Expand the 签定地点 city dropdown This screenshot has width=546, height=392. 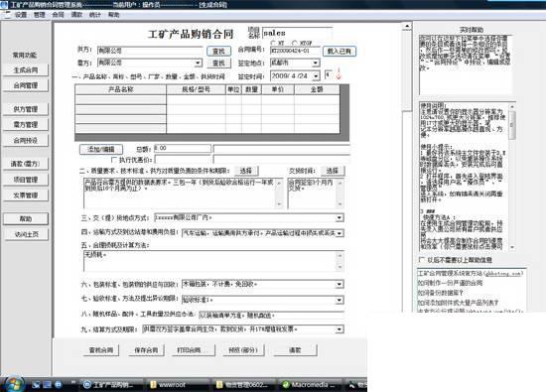[315, 63]
